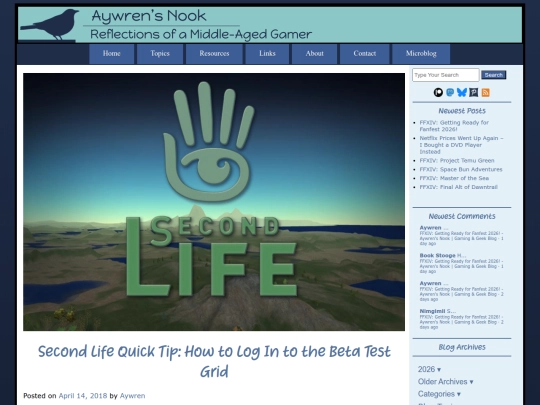Go to the Home menu tab
Image resolution: width=540 pixels, height=405 pixels.
112,54
